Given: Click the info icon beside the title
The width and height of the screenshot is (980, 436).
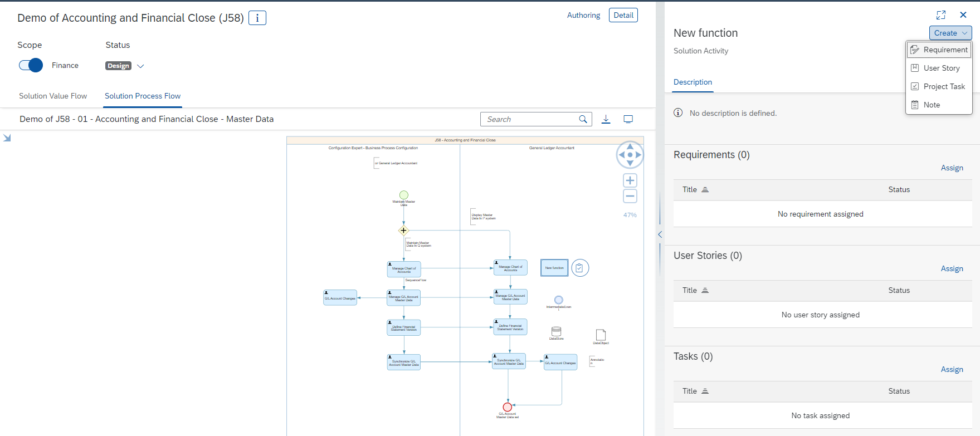Looking at the screenshot, I should point(257,18).
